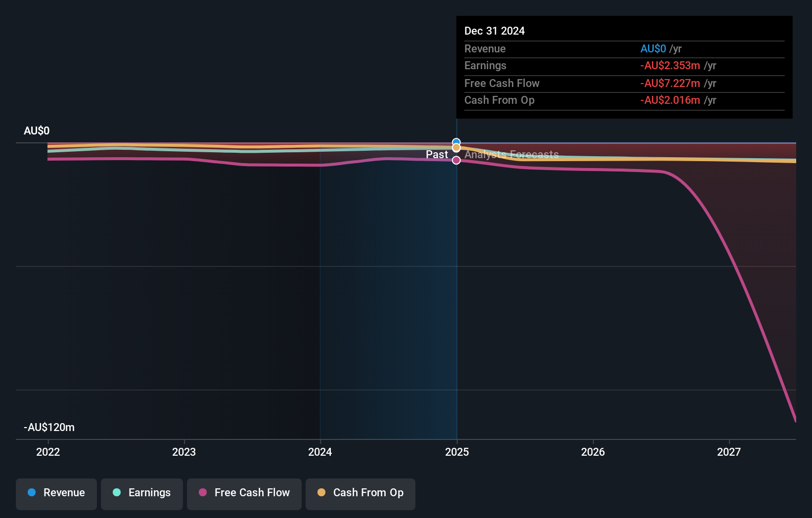The image size is (812, 518).
Task: Click the AU$0 y-axis label
Action: [37, 130]
